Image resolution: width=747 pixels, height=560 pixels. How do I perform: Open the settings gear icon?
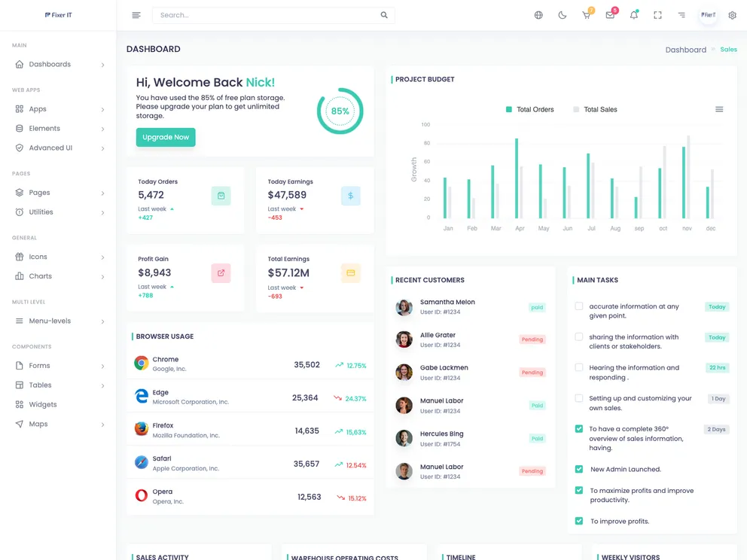point(732,15)
